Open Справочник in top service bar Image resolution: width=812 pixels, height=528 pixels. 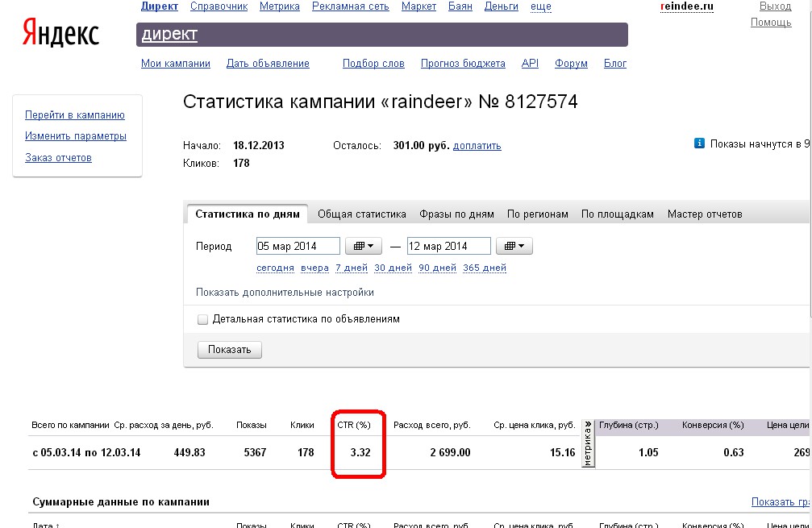click(219, 6)
